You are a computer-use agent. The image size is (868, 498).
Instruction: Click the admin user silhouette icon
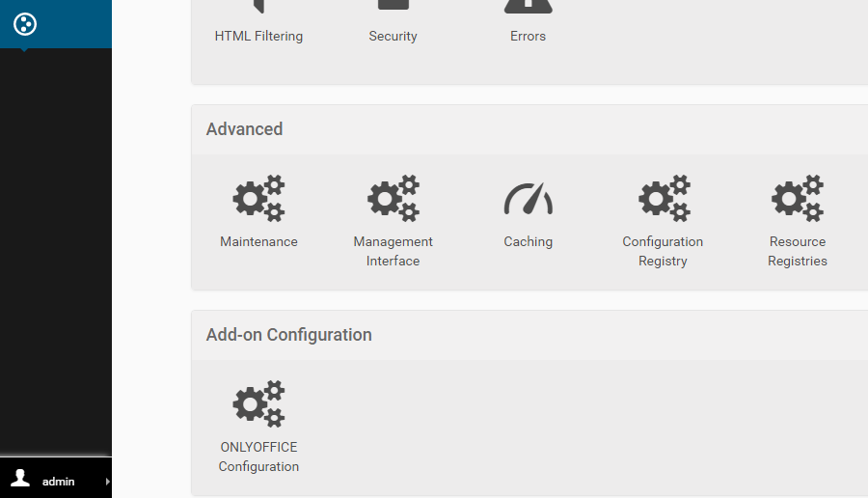[x=20, y=478]
